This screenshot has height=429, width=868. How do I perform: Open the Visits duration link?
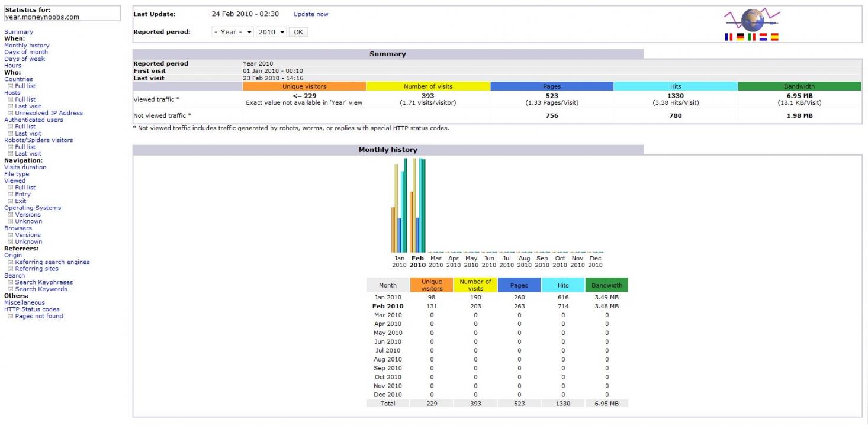point(25,167)
